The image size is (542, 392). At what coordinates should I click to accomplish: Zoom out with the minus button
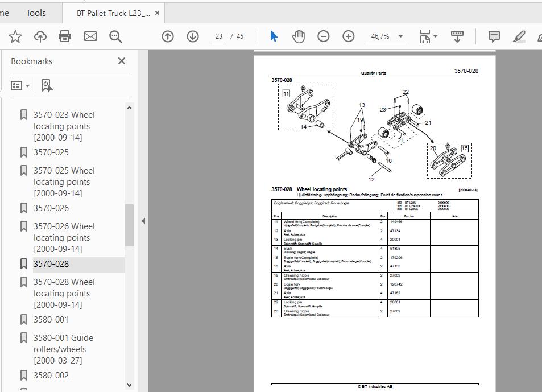click(x=323, y=36)
